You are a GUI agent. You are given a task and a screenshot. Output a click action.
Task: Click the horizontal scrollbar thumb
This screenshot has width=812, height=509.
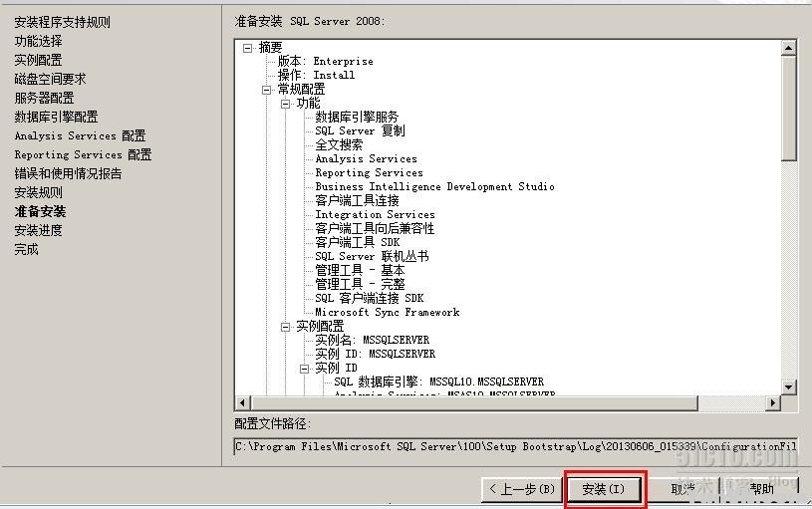point(474,402)
